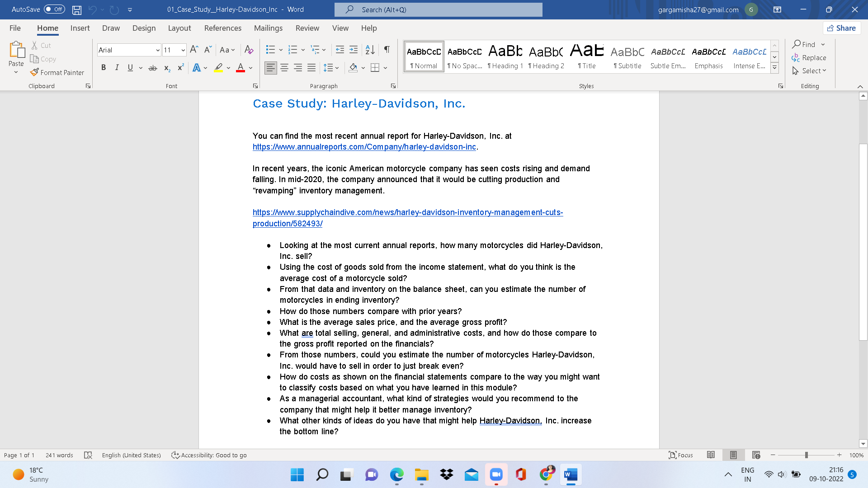Image resolution: width=868 pixels, height=488 pixels.
Task: Click the Clear All Formatting icon
Action: [x=249, y=50]
